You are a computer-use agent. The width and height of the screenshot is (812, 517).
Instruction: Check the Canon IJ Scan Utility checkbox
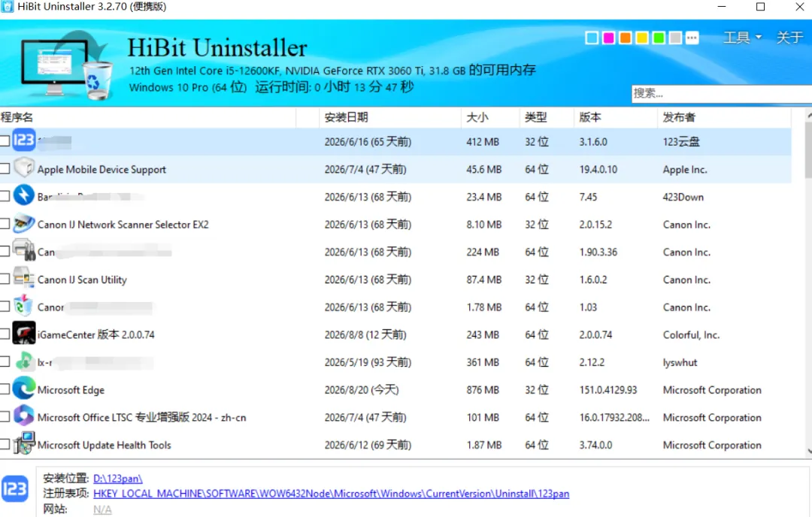pyautogui.click(x=5, y=279)
